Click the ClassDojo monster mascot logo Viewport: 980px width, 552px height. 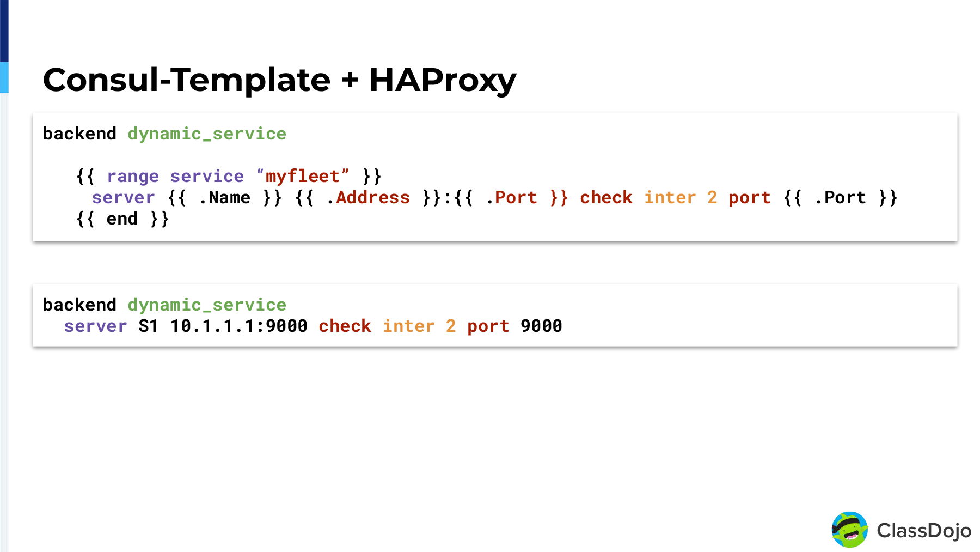pos(849,529)
